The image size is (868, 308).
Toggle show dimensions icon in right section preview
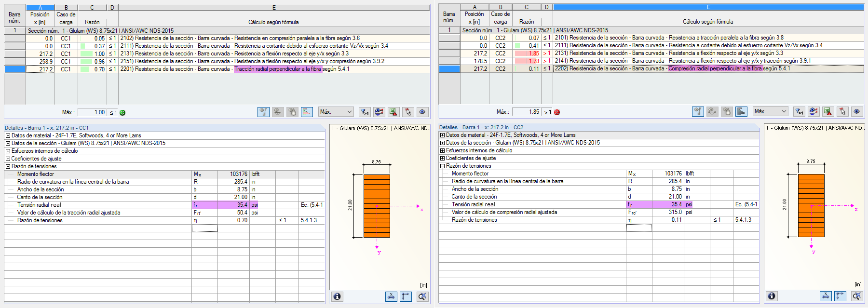coord(826,296)
